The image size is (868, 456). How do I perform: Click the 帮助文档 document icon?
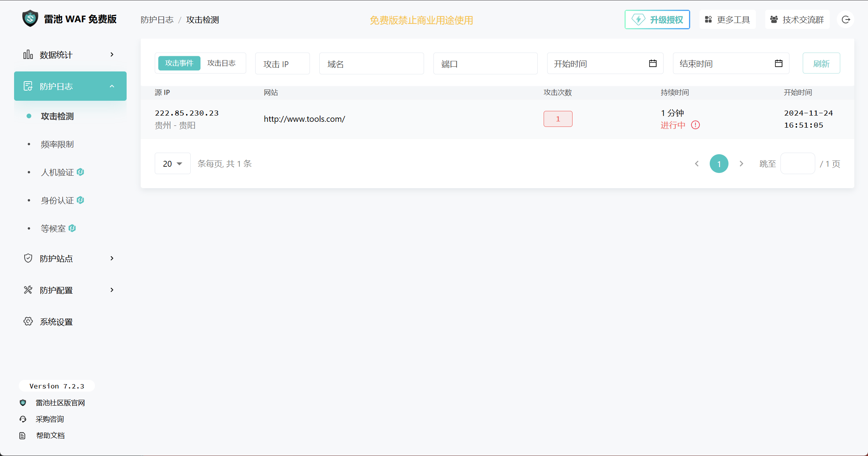pyautogui.click(x=22, y=435)
